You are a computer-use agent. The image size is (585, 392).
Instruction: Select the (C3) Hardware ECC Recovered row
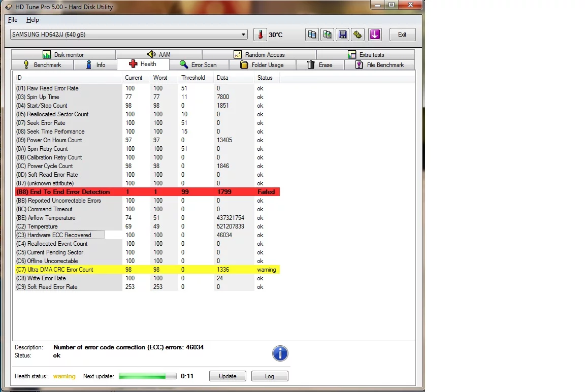tap(147, 235)
